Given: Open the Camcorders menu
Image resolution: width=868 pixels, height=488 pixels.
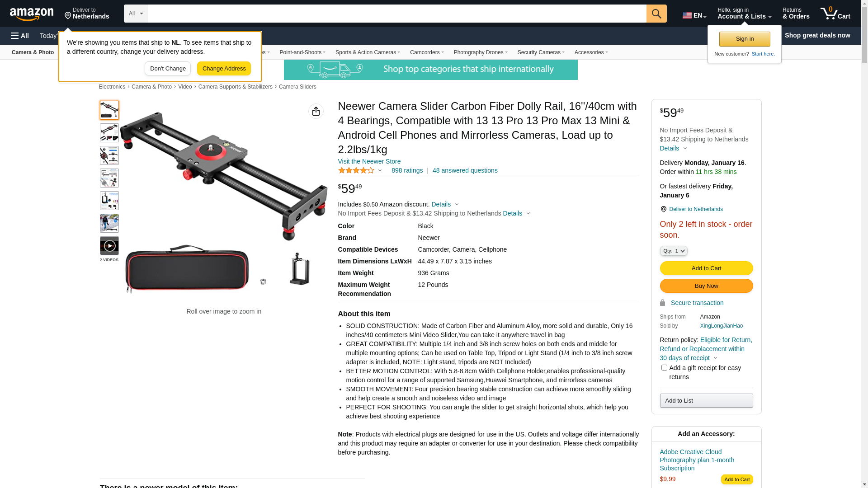Looking at the screenshot, I should [x=427, y=52].
